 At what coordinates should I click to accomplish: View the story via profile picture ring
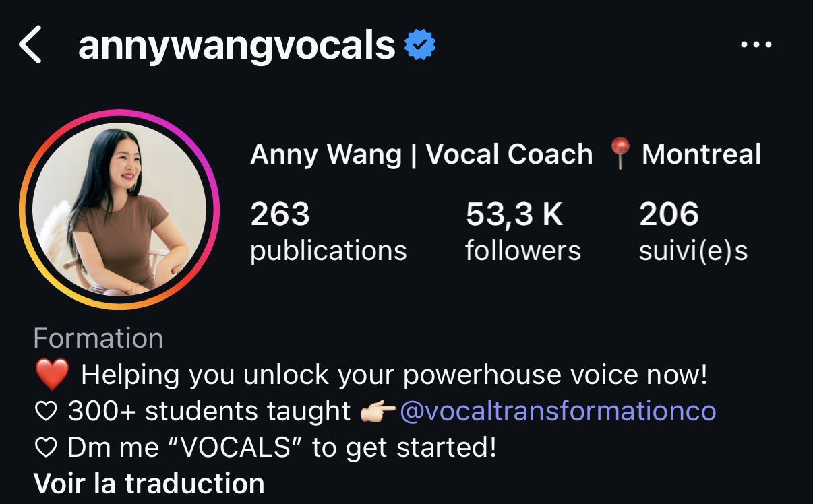[119, 210]
